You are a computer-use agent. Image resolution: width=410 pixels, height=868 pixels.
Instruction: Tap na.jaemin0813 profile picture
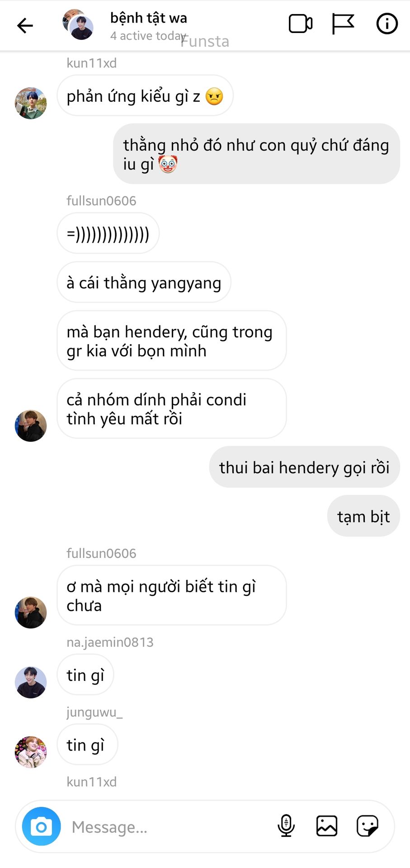tap(31, 682)
